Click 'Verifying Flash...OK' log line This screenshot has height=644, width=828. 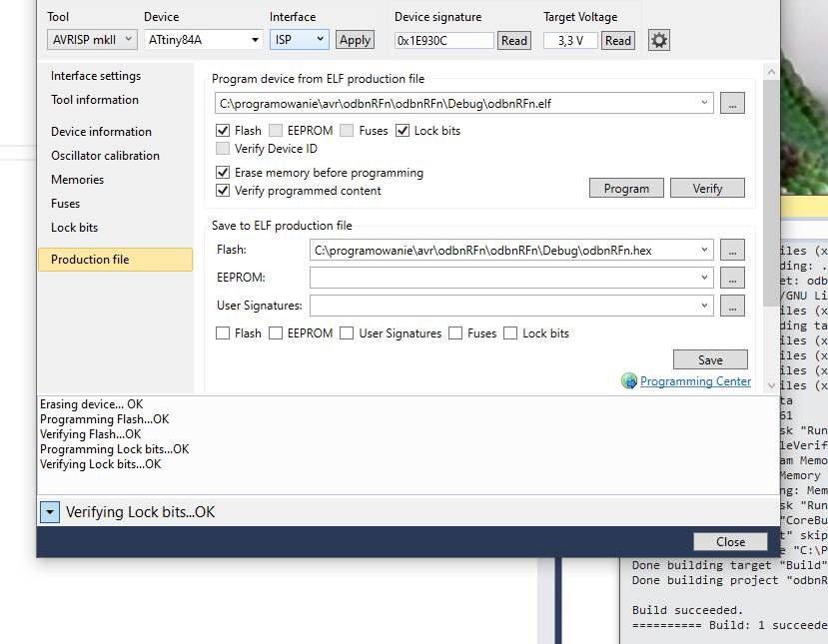tap(90, 434)
